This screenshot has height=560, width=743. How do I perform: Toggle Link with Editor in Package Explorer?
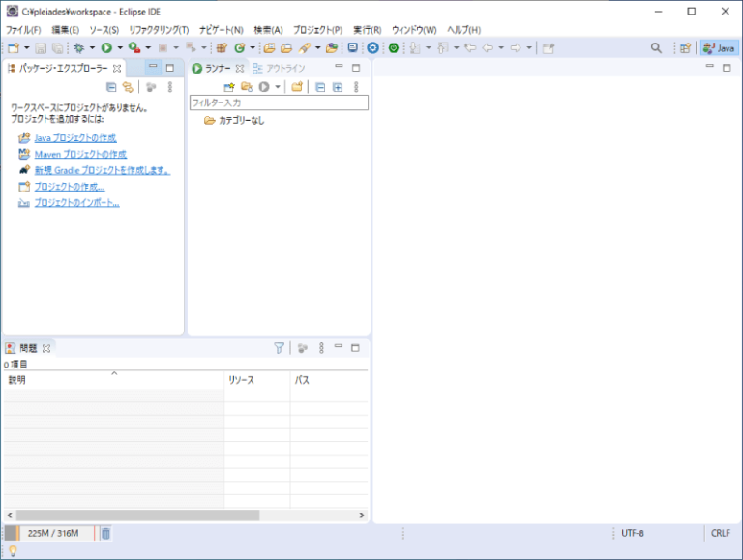tap(126, 87)
